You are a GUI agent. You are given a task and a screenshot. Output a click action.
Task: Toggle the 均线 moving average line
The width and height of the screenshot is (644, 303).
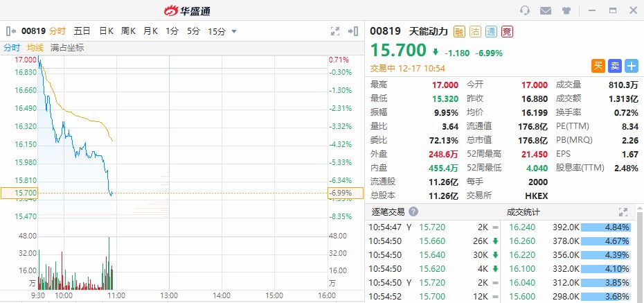pos(35,48)
